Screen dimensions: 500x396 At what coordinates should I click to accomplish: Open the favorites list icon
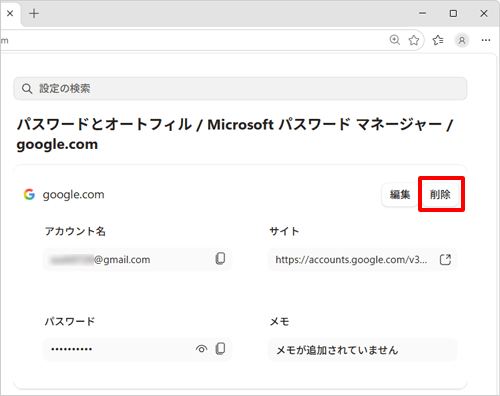[x=438, y=40]
